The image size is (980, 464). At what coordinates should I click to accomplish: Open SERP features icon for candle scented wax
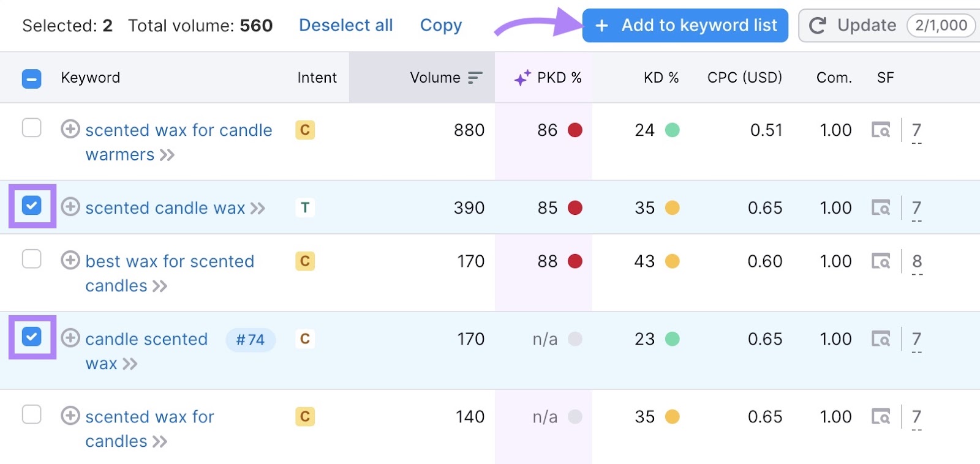tap(881, 339)
